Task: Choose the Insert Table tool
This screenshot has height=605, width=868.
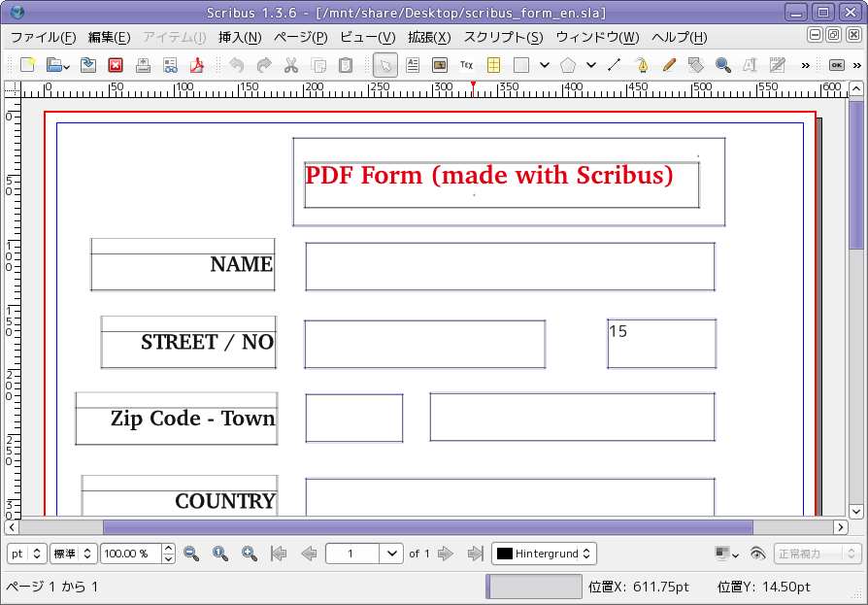Action: (x=493, y=65)
